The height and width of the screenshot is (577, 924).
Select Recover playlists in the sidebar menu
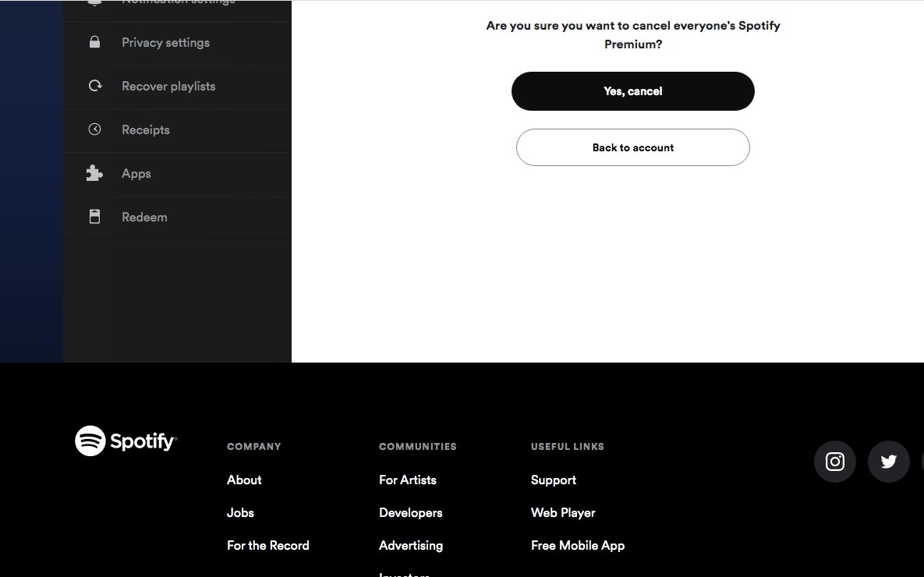168,86
